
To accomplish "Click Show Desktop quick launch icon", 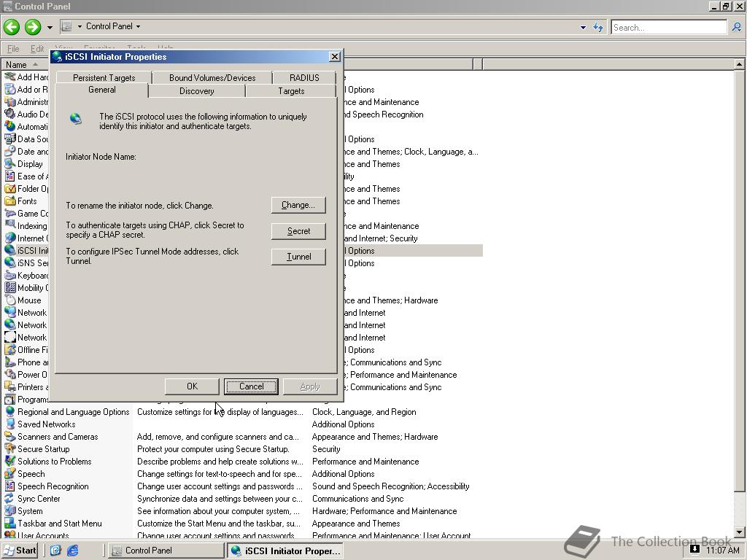I will [x=55, y=551].
